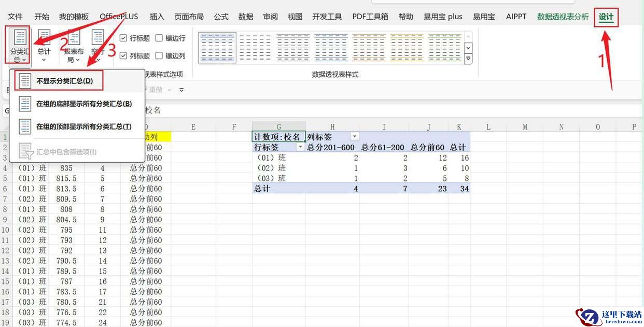Screen dimensions: 644x327
Task: Select the yellow pivot style thumbnail
Action: 407,48
